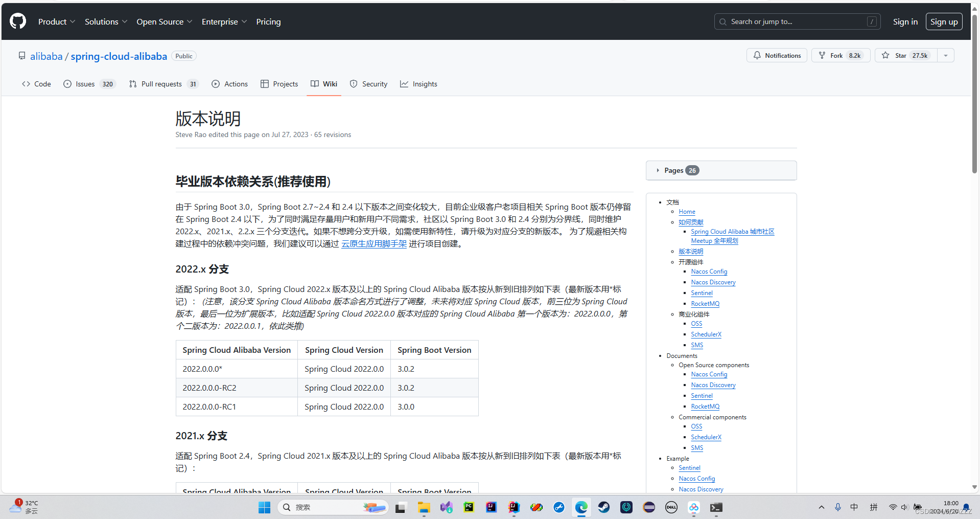Click the GitHub logo in the top left
Image resolution: width=980 pixels, height=519 pixels.
[17, 21]
